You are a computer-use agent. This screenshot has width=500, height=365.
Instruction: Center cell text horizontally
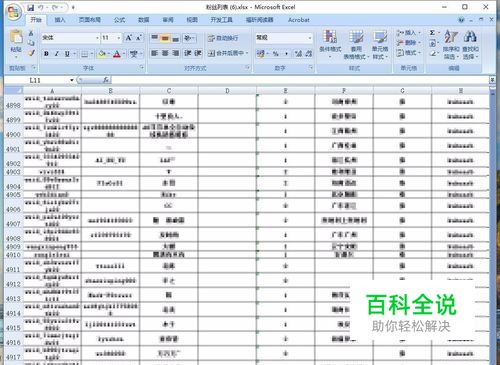pos(165,53)
